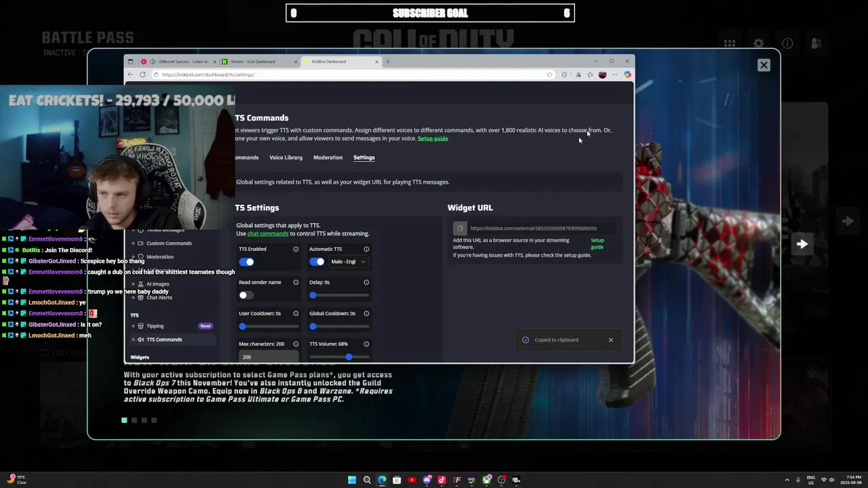Open Xbox app from taskbar
Viewport: 868px width, 488px height.
(486, 480)
